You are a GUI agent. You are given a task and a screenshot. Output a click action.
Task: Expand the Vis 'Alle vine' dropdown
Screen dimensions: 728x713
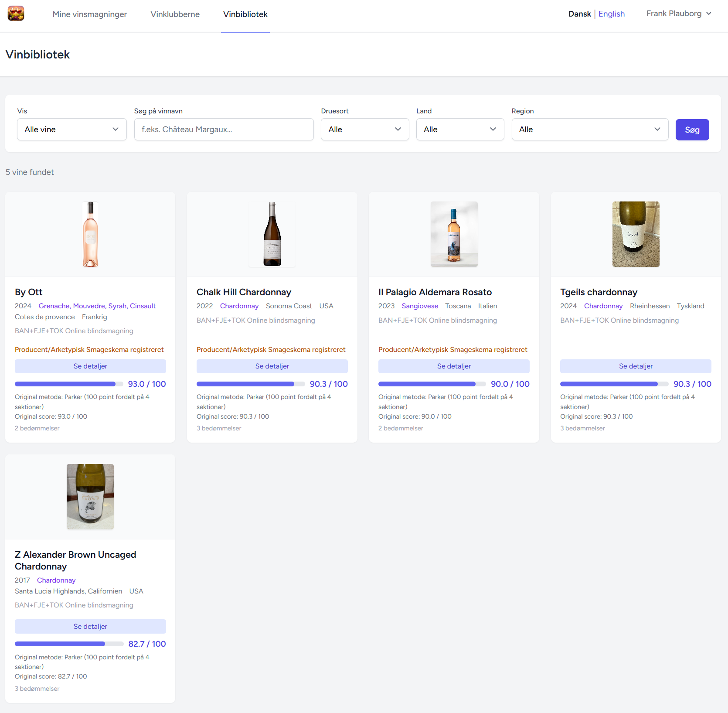[x=72, y=130]
